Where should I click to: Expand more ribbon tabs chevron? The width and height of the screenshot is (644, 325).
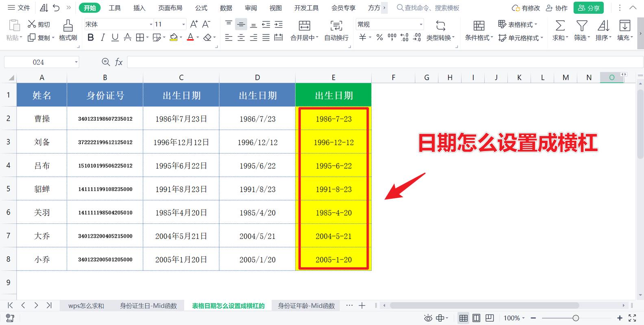tap(384, 8)
